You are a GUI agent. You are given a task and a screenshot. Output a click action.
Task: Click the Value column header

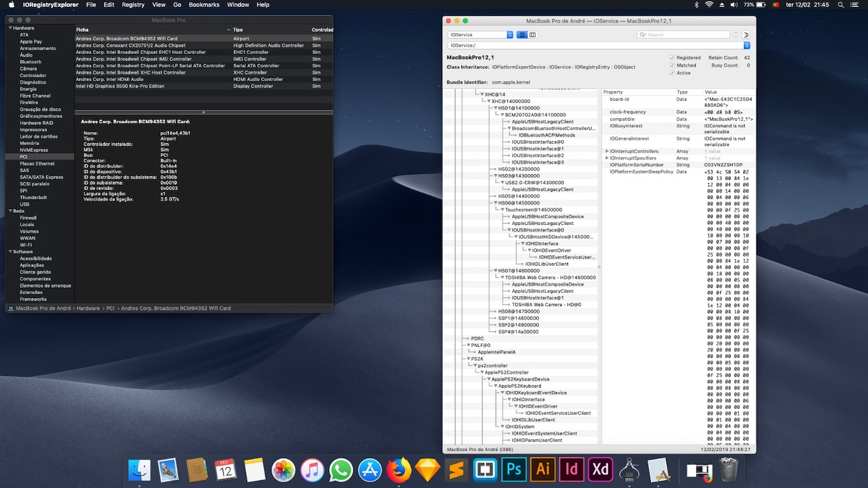coord(728,92)
